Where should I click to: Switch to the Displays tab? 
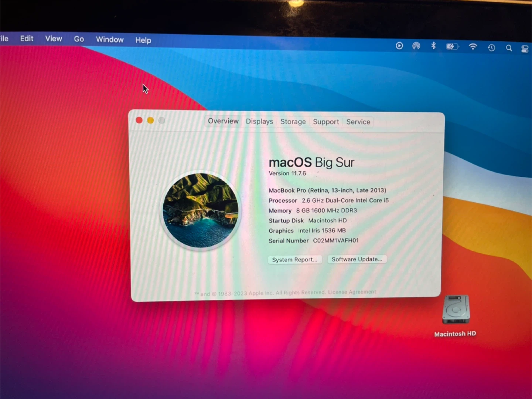259,122
